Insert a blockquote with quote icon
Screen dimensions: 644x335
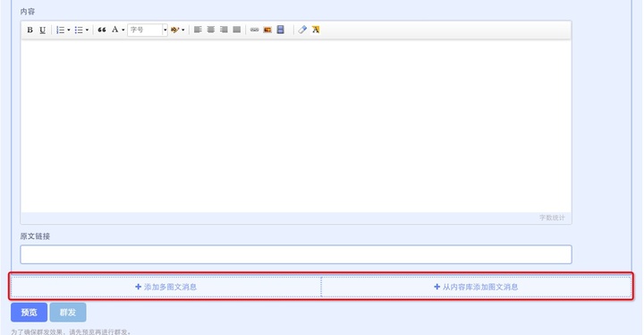click(102, 30)
